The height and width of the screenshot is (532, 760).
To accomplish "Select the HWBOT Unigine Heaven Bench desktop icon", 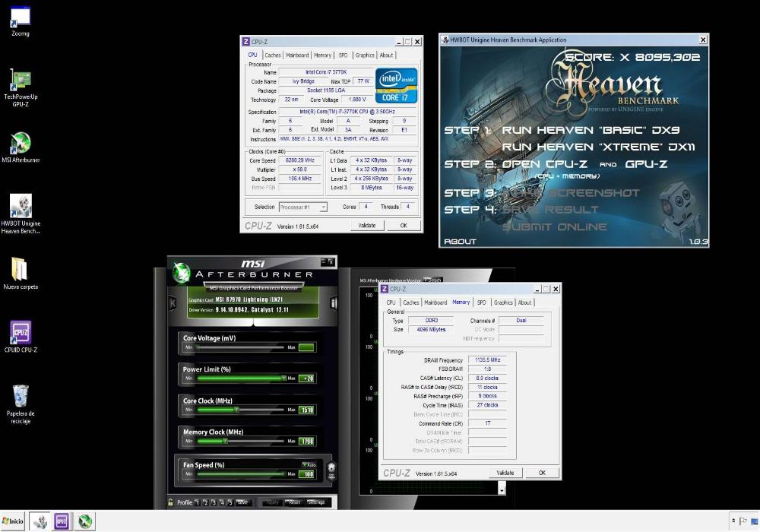I will coord(21,214).
